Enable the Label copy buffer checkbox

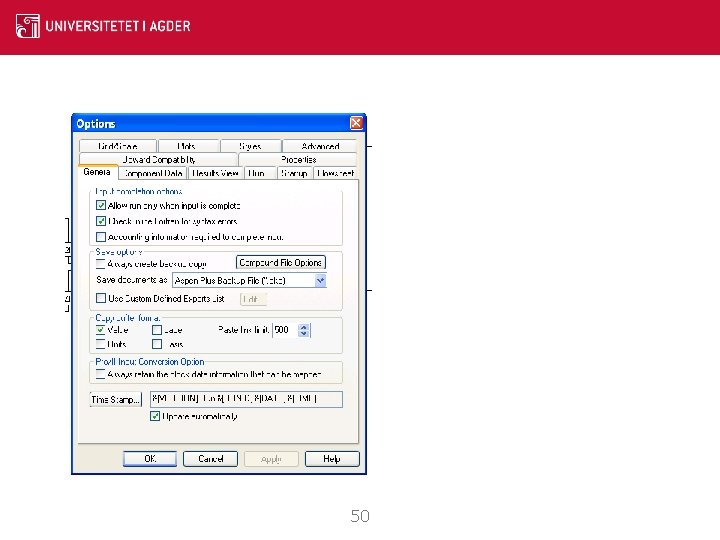click(157, 330)
